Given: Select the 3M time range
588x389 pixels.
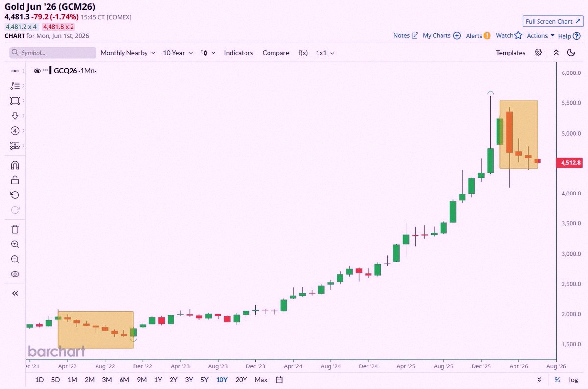Looking at the screenshot, I should tap(107, 380).
